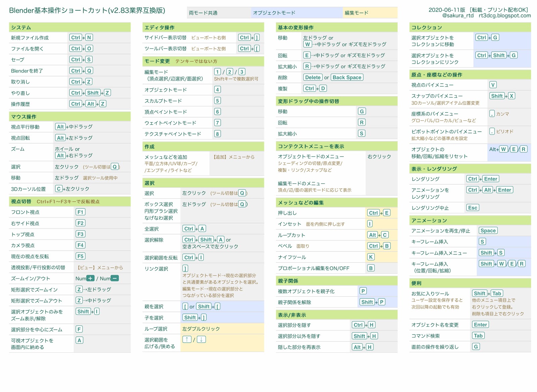Click the 7 key for ウェイトペイントモード
Image resolution: width=537 pixels, height=392 pixels.
217,123
